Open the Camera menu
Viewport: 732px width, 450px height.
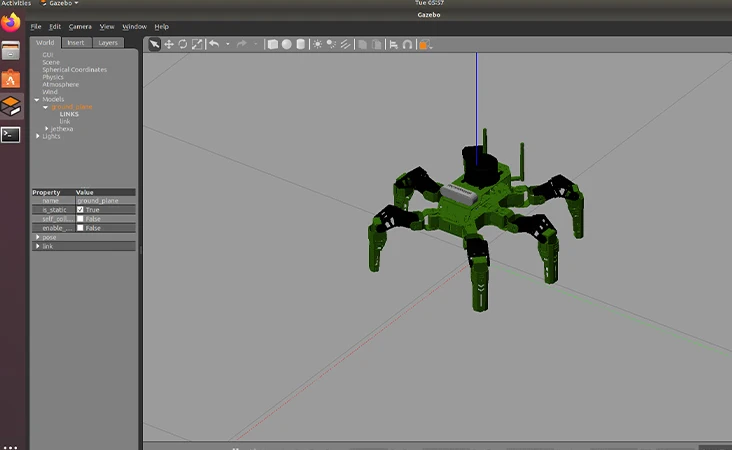[x=80, y=26]
